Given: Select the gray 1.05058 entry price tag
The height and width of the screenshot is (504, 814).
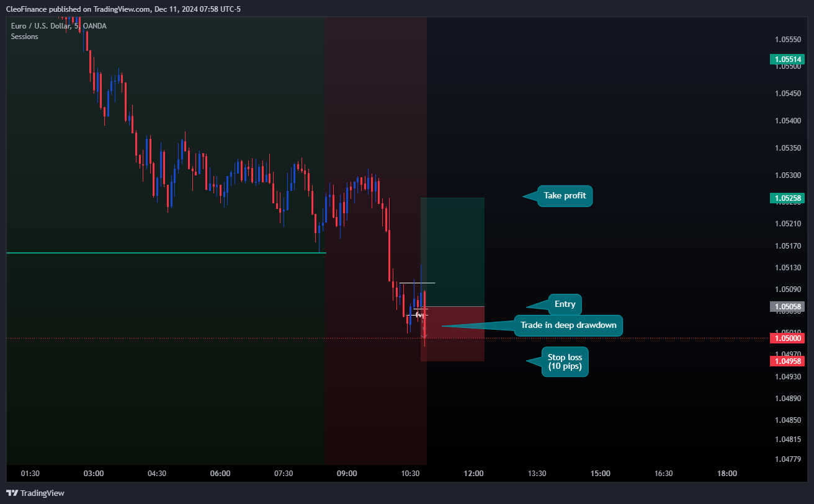Looking at the screenshot, I should point(787,306).
